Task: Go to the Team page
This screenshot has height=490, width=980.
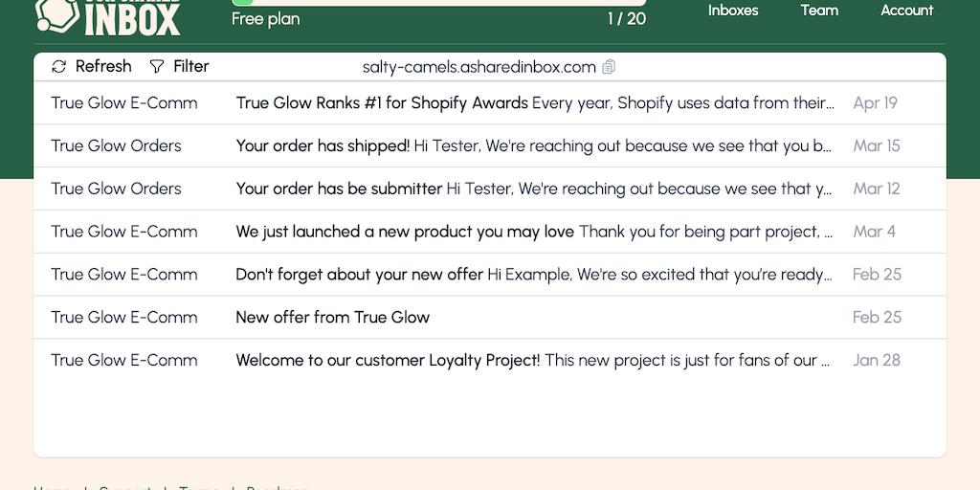Action: (x=819, y=11)
